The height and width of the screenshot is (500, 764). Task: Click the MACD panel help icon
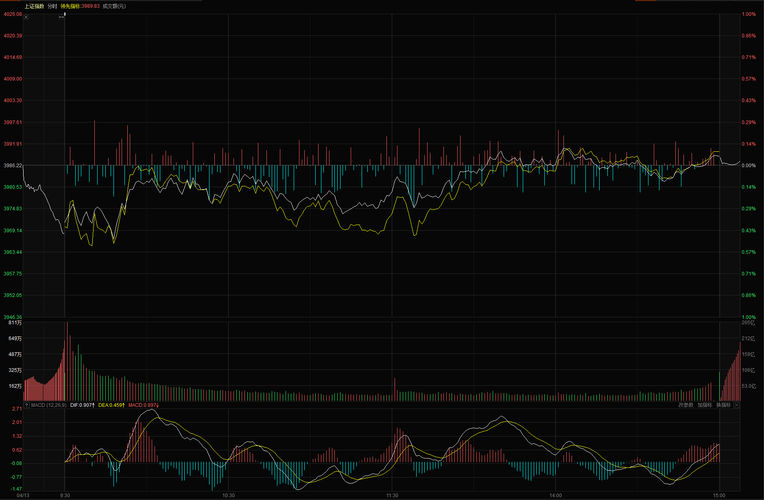click(27, 405)
